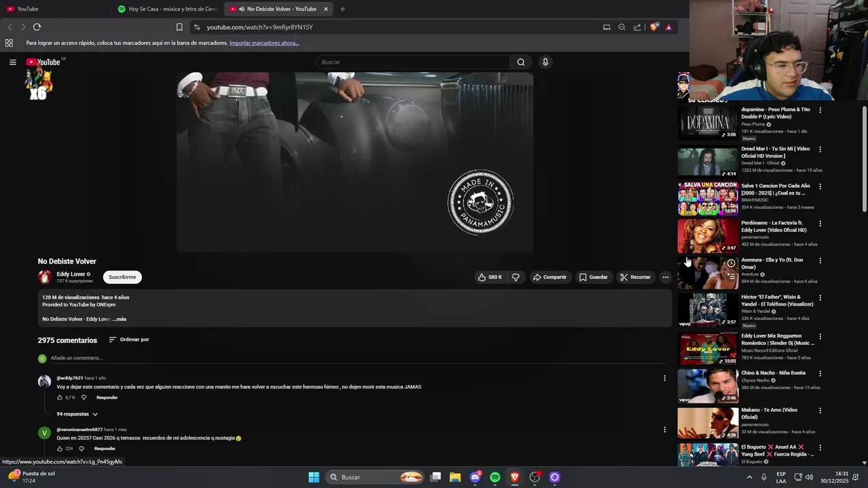Show hidden system tray icons chevron
The height and width of the screenshot is (488, 868).
749,477
